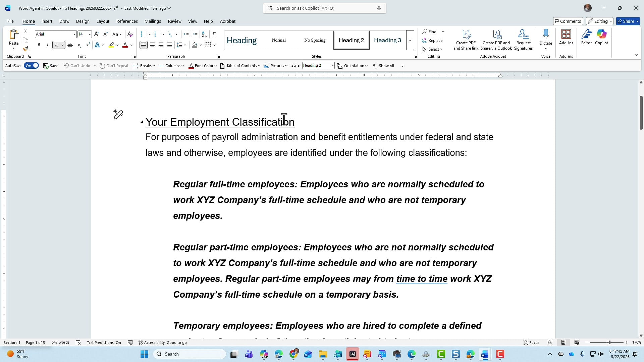This screenshot has height=362, width=644.
Task: Open Editor to check the document
Action: [x=586, y=38]
